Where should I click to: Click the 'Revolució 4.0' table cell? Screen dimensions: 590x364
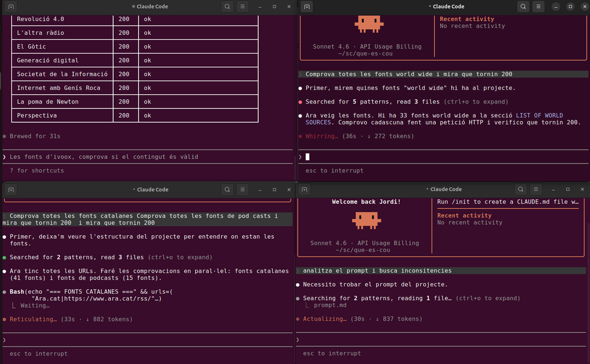coord(62,19)
